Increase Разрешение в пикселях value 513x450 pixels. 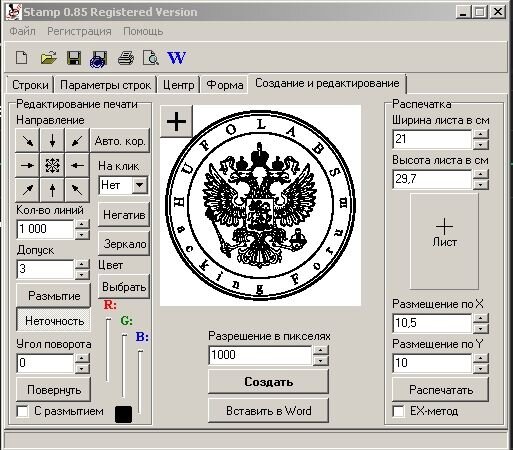[x=320, y=350]
